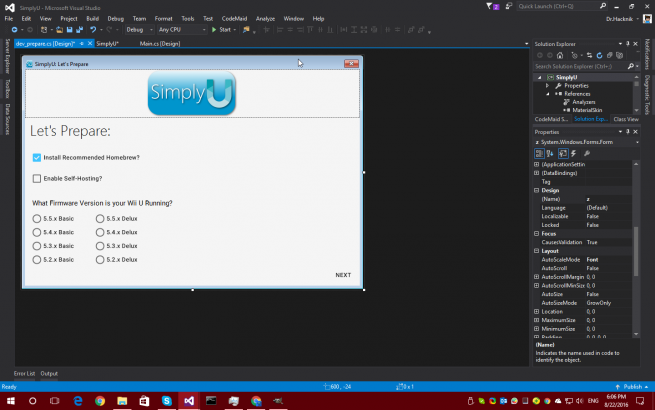
Task: Show Events via lightning bolt icon
Action: click(x=574, y=153)
